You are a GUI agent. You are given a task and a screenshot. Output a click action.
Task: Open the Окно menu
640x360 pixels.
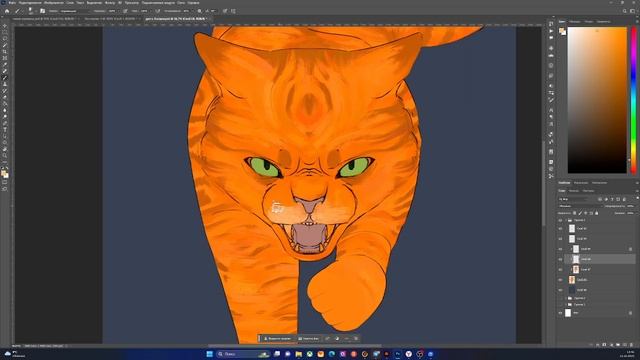[x=181, y=2]
